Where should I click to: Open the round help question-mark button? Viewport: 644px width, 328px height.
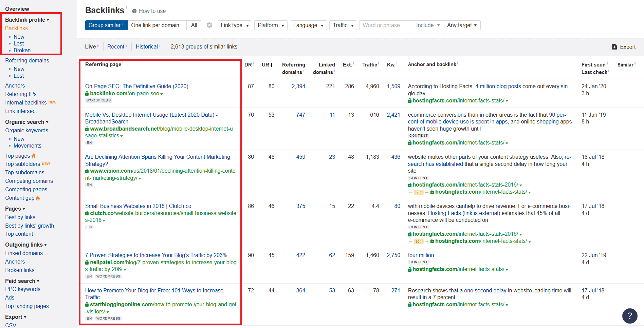click(630, 316)
